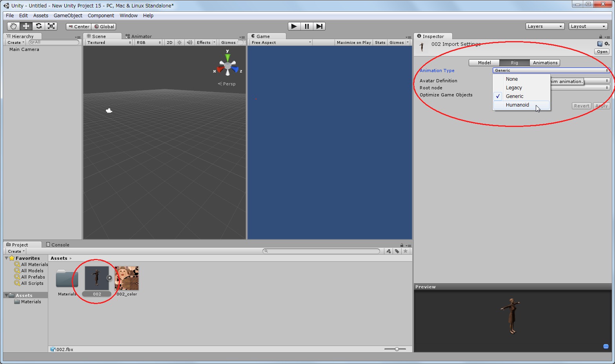Select the Hand tool in toolbar
Viewport: 615px width, 364px height.
coord(13,26)
